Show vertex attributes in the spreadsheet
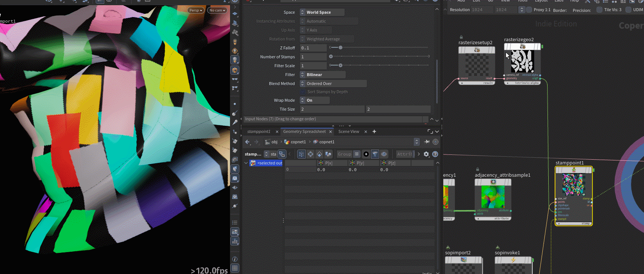The image size is (644, 274). coord(310,154)
